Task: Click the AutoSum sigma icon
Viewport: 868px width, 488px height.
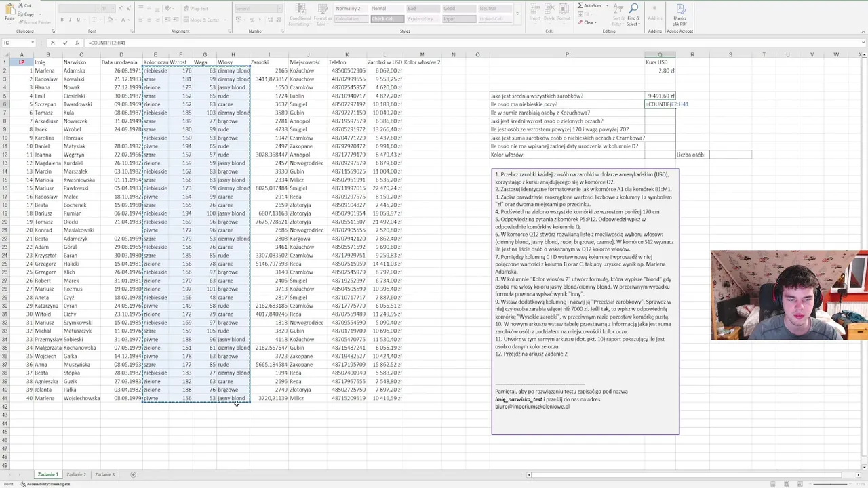Action: pos(580,5)
